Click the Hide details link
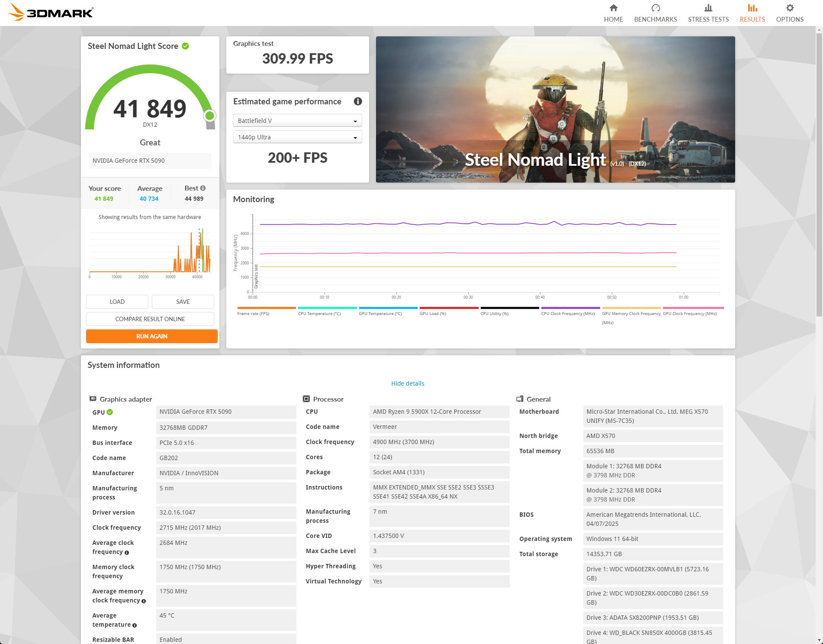The height and width of the screenshot is (644, 823). [408, 383]
